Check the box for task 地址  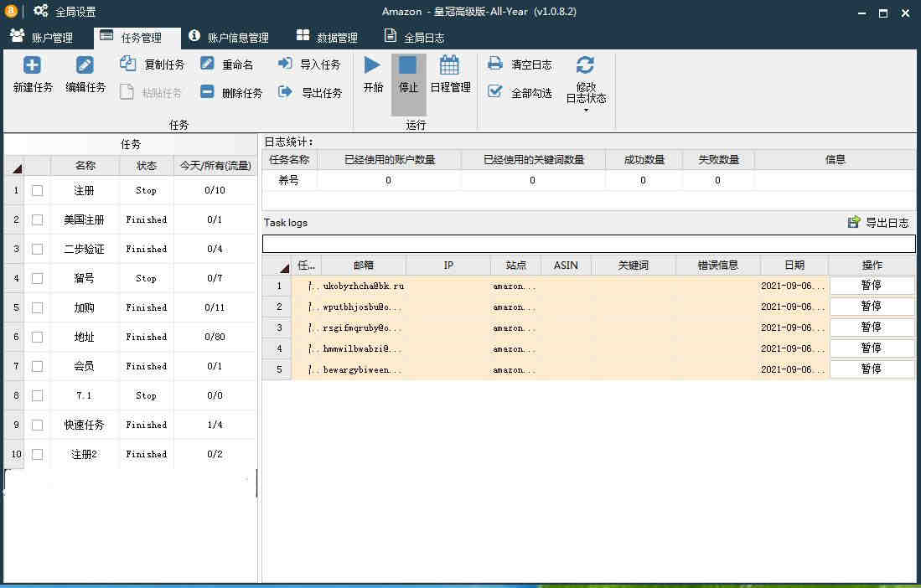[37, 337]
